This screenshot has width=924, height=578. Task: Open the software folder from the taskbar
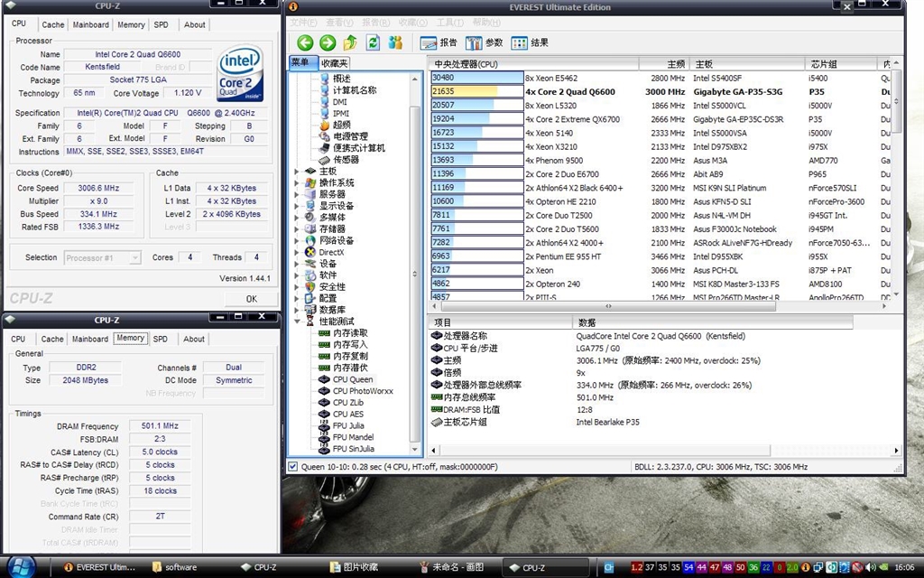click(175, 567)
